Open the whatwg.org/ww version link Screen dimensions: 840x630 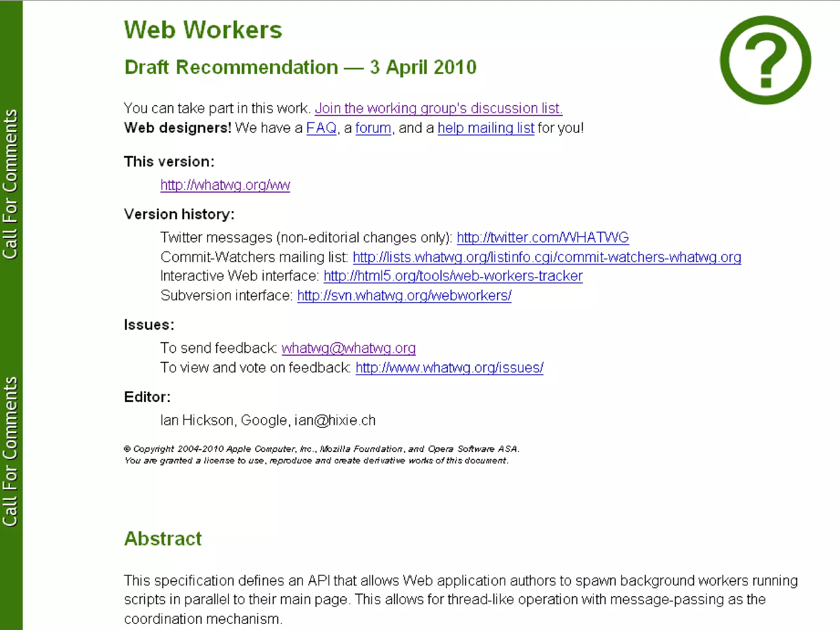225,185
